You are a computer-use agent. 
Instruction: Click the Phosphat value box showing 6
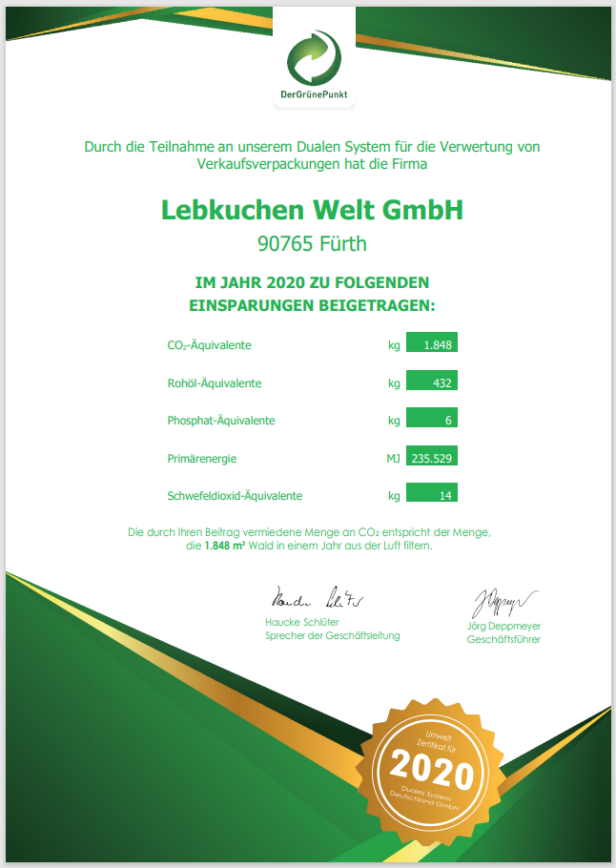[432, 418]
